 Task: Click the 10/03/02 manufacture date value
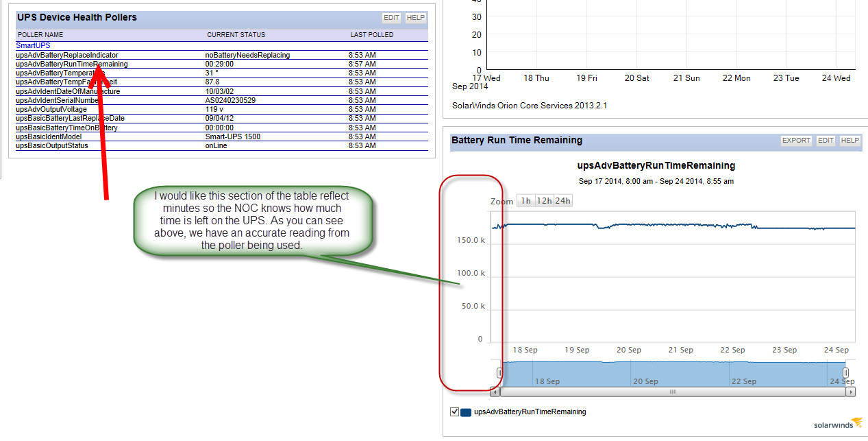coord(219,91)
